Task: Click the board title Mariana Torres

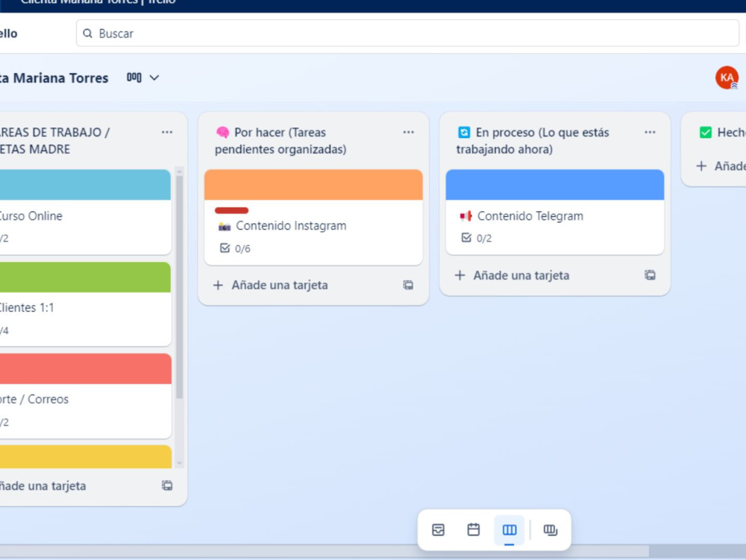Action: click(54, 78)
